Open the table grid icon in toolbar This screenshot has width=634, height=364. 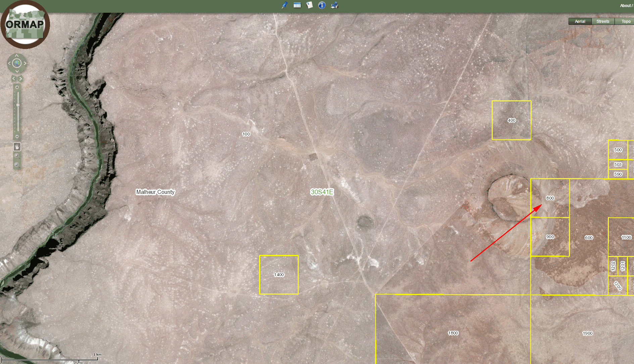[x=297, y=5]
